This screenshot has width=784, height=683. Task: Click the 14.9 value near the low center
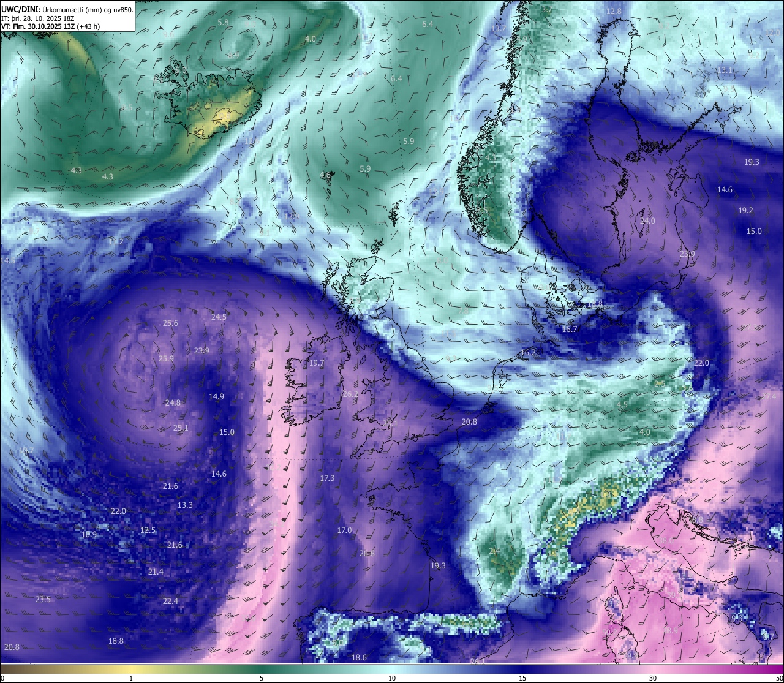tap(216, 396)
